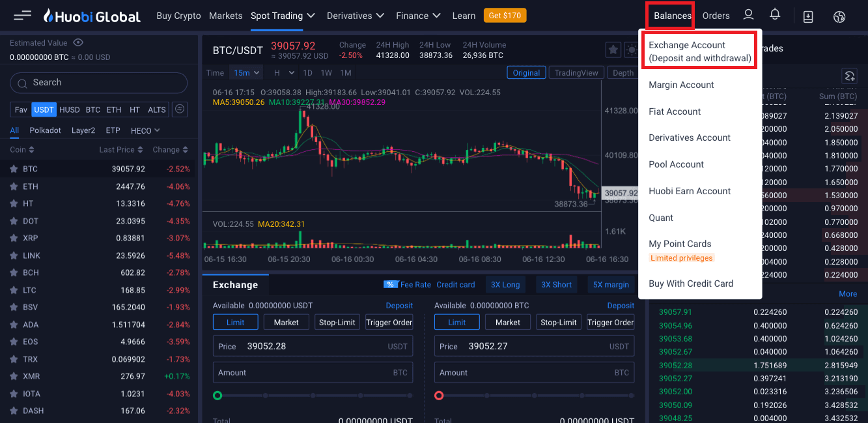Click the 5X margin button
Screen dimensions: 868x423
611,285
